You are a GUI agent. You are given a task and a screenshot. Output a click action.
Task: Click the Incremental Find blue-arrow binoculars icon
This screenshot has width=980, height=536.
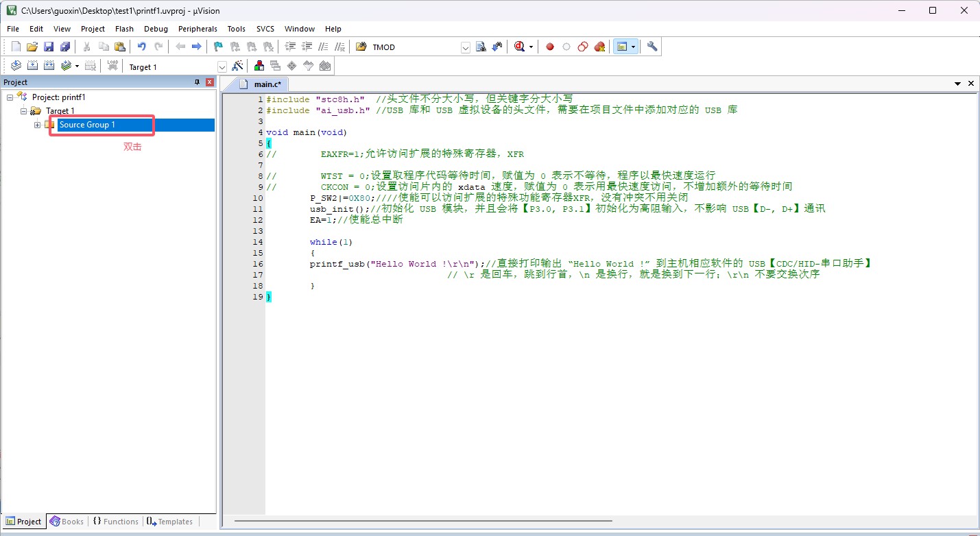[x=497, y=47]
